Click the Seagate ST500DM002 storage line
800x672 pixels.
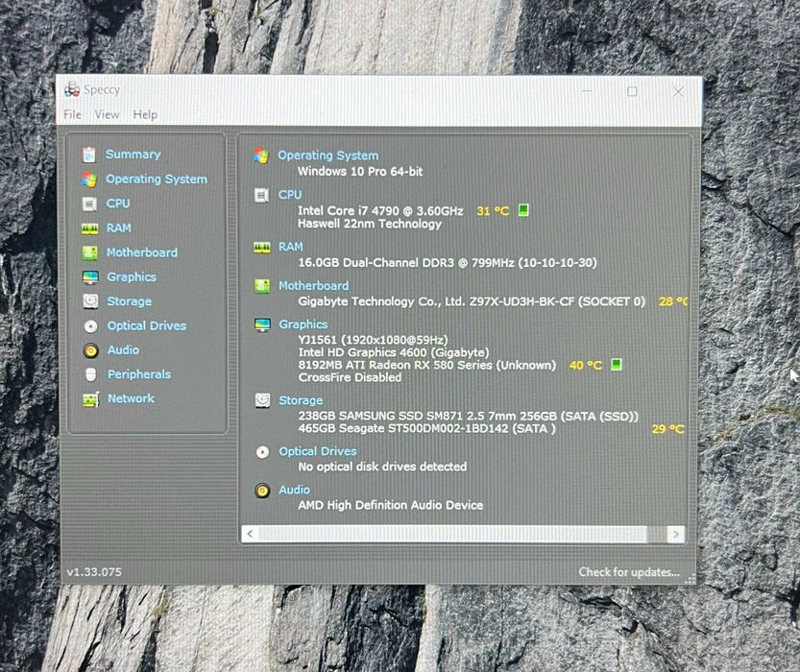click(427, 428)
